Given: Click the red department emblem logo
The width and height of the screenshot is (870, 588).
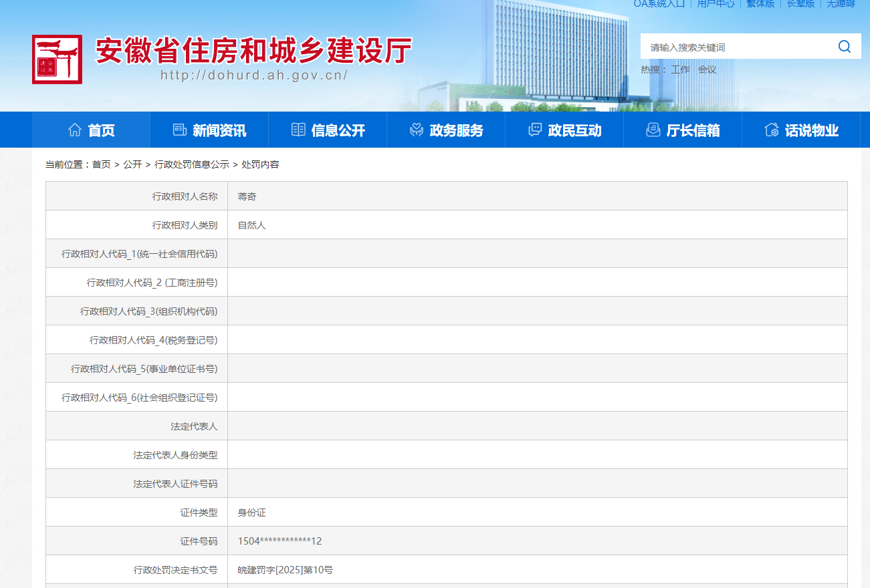Looking at the screenshot, I should 57,59.
